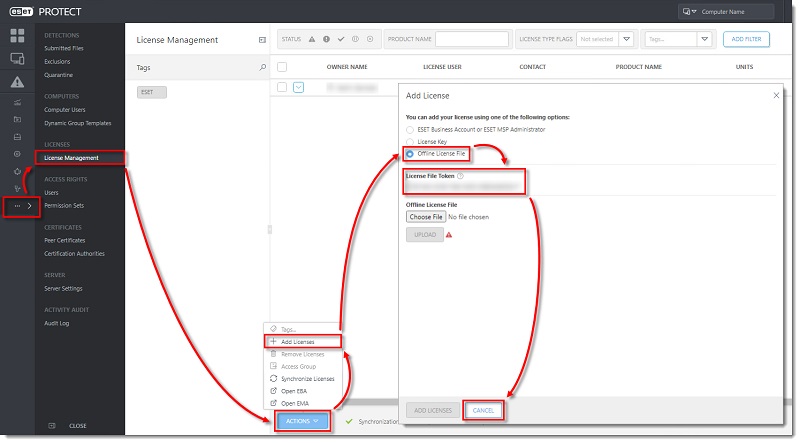Close the Add License dialog with X
The width and height of the screenshot is (800, 443).
pyautogui.click(x=777, y=95)
